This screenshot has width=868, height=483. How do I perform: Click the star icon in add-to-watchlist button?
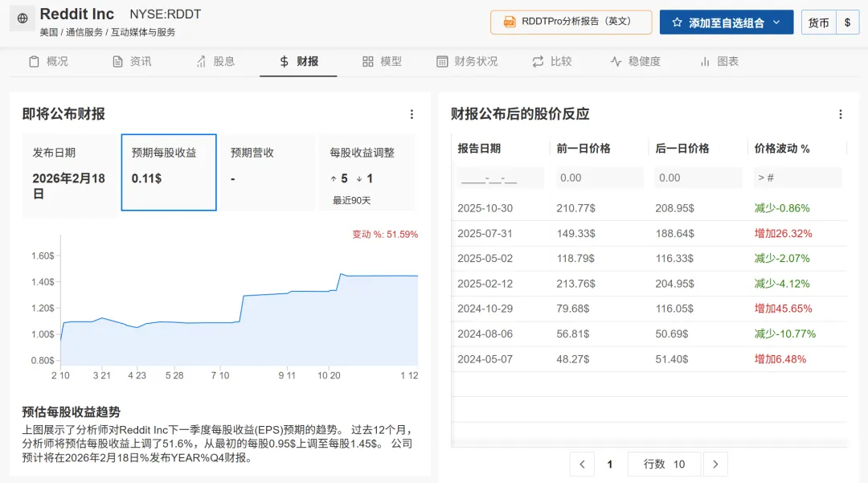point(677,23)
